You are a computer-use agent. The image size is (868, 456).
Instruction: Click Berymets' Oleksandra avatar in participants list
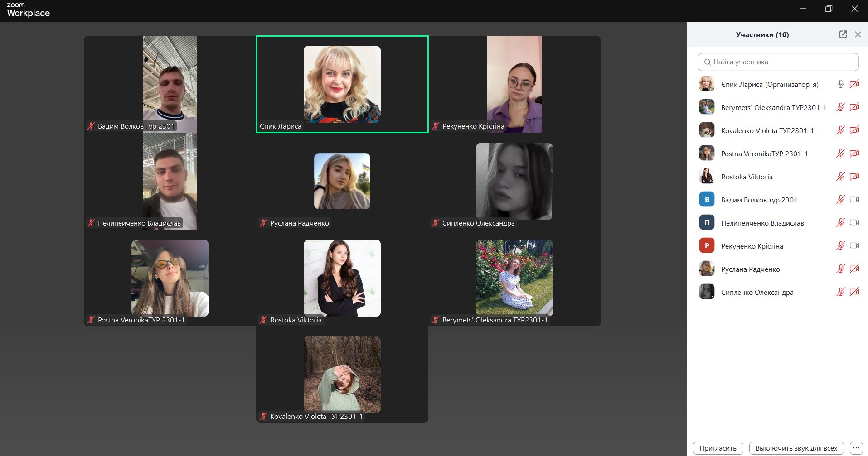pyautogui.click(x=707, y=107)
